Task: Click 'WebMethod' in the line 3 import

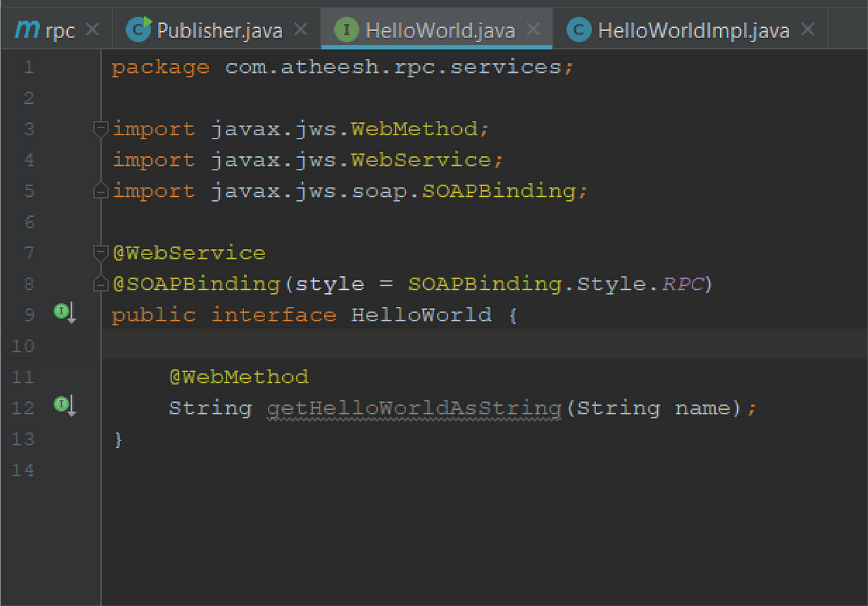Action: [414, 129]
